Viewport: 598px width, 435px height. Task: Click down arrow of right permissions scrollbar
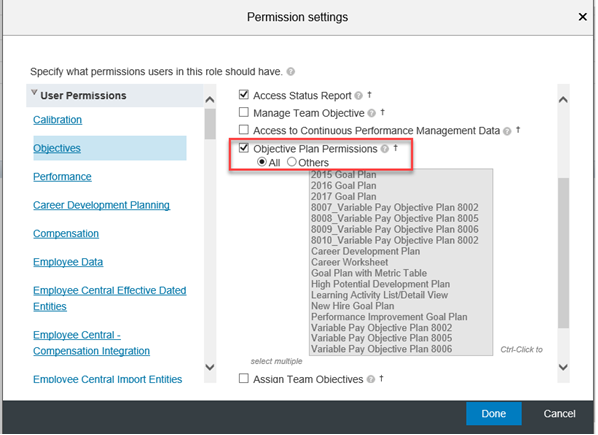pyautogui.click(x=563, y=368)
